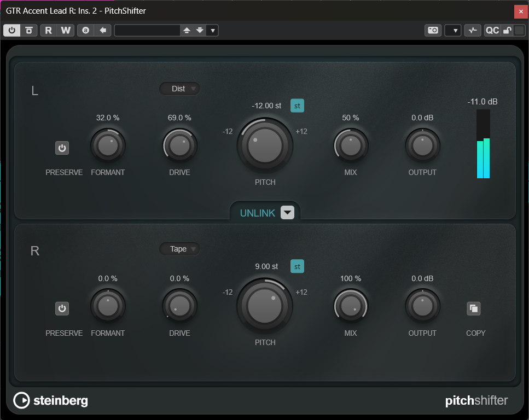Enable Write automation (W) button
Viewport: 529px width, 420px height.
[66, 31]
